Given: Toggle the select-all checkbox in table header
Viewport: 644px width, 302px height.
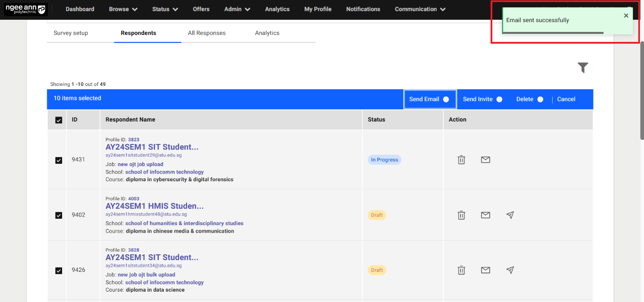Looking at the screenshot, I should [x=58, y=119].
